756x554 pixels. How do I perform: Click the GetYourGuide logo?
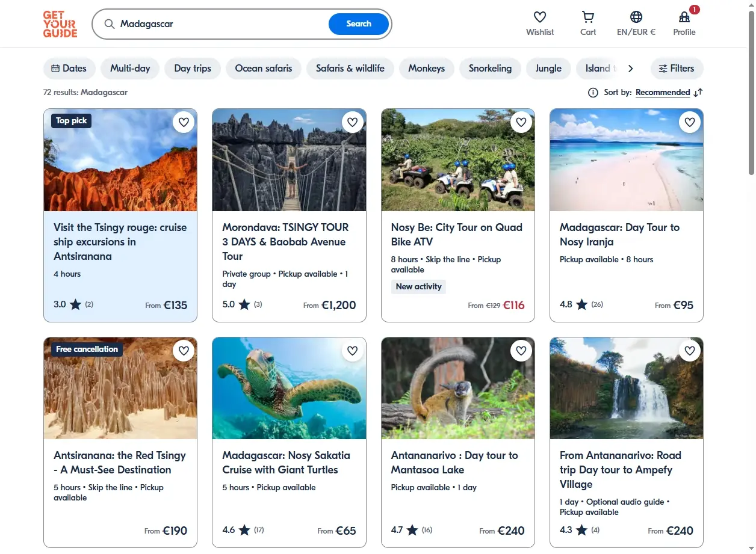click(x=60, y=24)
